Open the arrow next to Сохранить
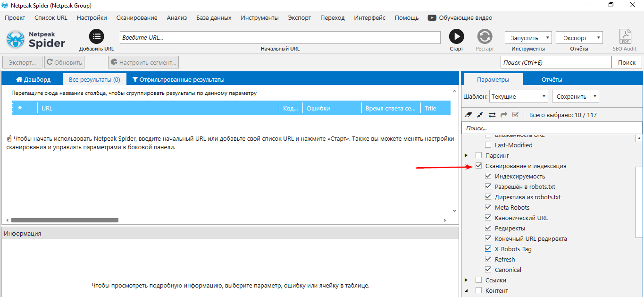This screenshot has height=297, width=644. point(594,96)
